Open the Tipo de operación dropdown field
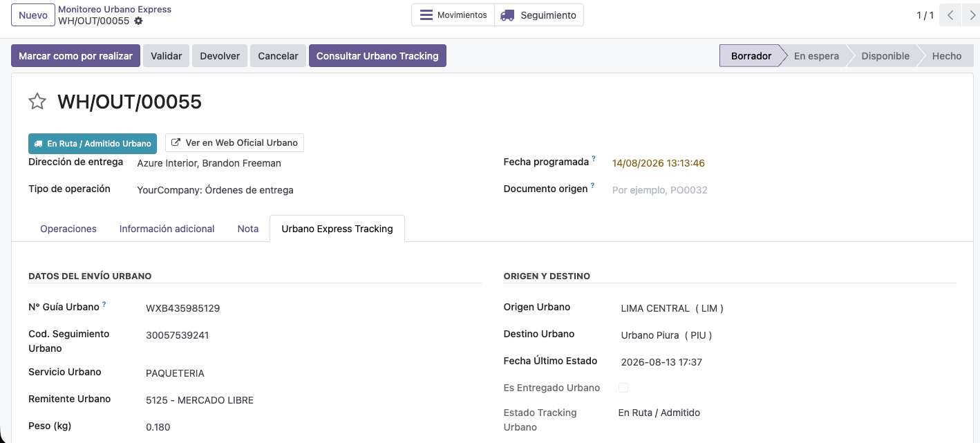 point(308,190)
